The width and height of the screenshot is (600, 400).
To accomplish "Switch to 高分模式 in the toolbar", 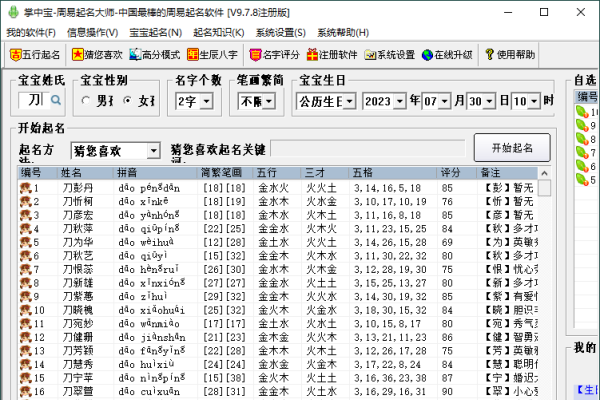I will coord(155,55).
